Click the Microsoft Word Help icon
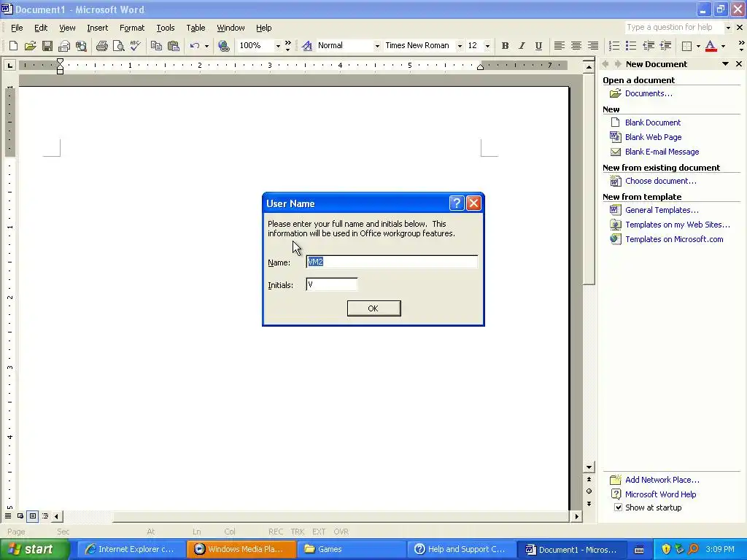The image size is (747, 560). 616,494
